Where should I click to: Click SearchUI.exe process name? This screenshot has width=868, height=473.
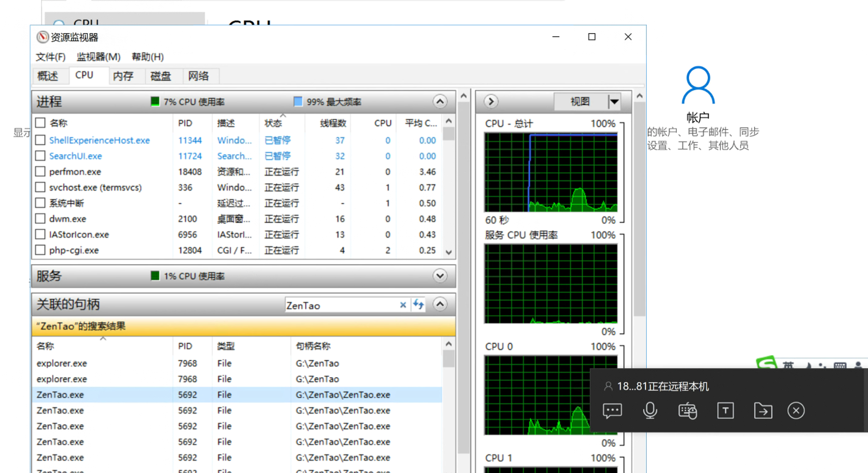pos(76,156)
